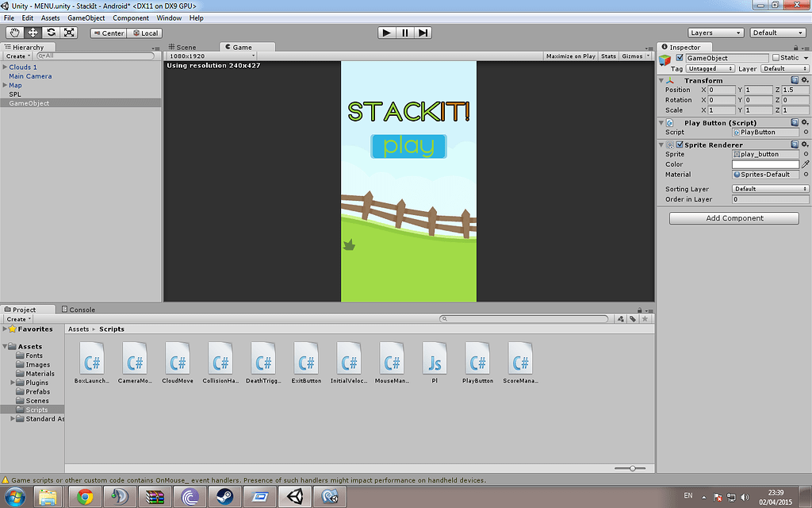Expand Clouds 1 in the Hierarchy

[x=6, y=67]
